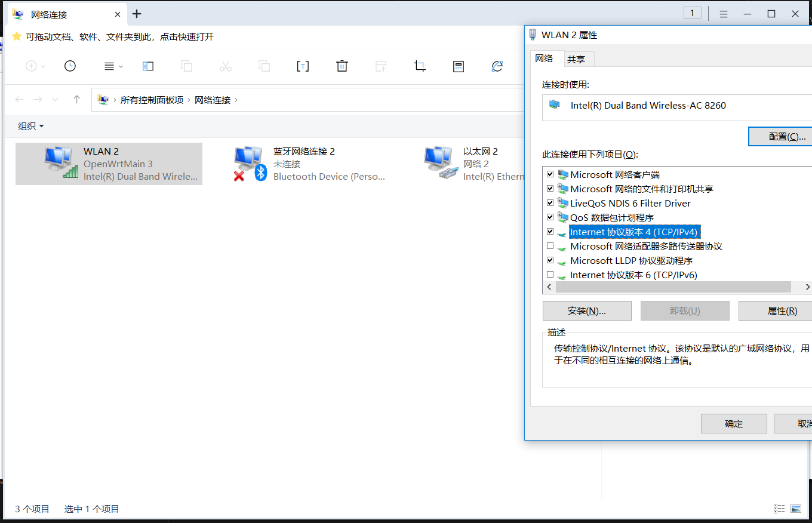This screenshot has height=523, width=812.
Task: Select the WLAN 2 connection icon
Action: (61, 163)
